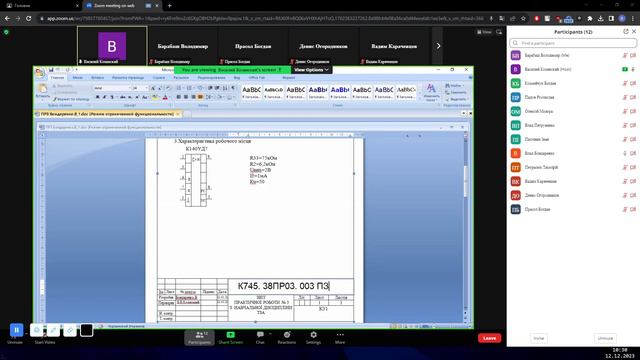Click the Unmute button under the participants list
640x360 pixels.
click(x=605, y=338)
